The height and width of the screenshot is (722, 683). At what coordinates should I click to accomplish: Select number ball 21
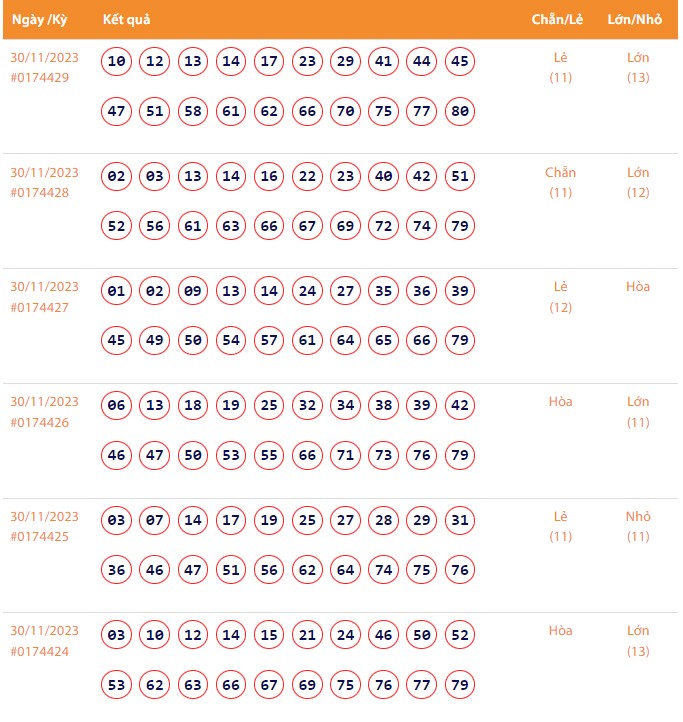coord(307,635)
